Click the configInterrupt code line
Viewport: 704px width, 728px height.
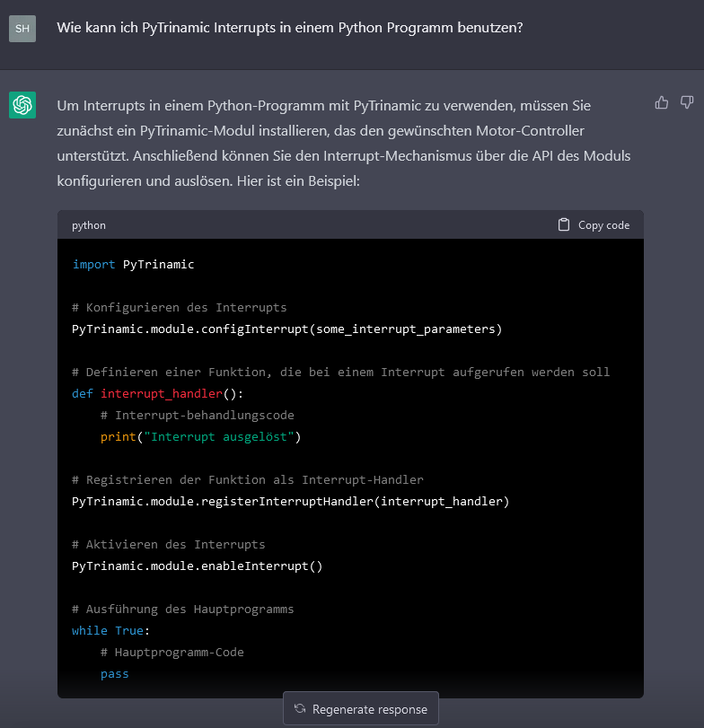(x=286, y=329)
